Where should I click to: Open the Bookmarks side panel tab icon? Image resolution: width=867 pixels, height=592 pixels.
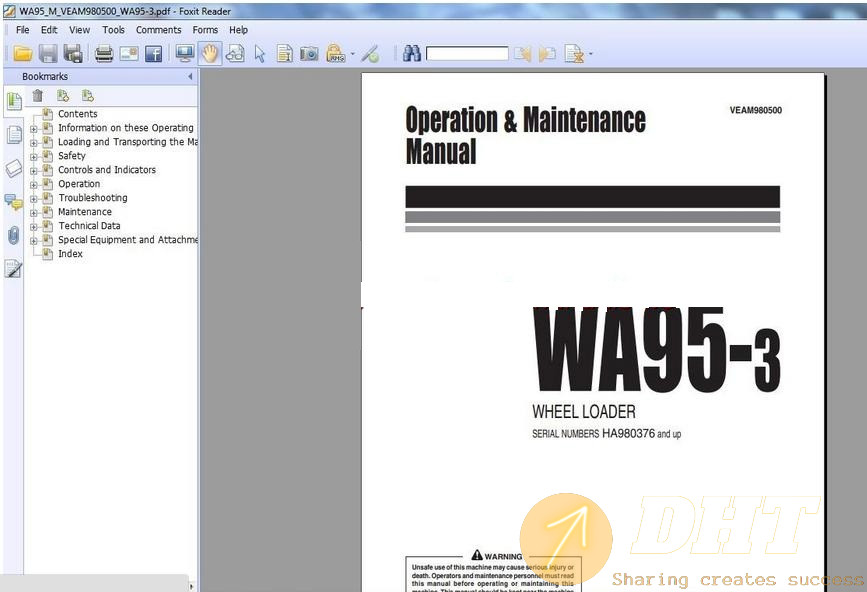click(x=14, y=101)
